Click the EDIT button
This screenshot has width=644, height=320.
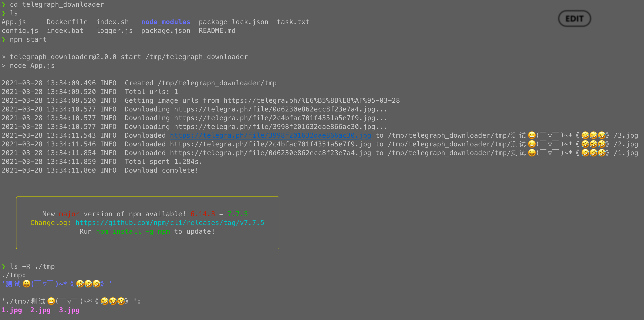(574, 18)
